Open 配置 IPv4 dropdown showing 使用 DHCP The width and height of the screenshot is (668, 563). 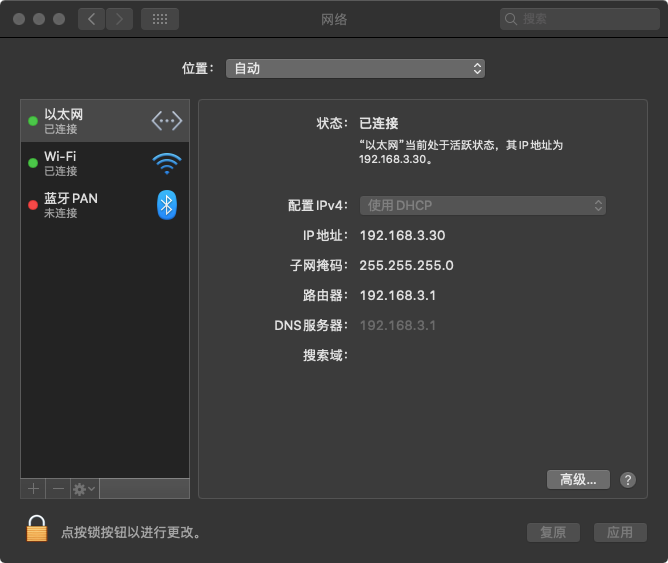[x=483, y=206]
